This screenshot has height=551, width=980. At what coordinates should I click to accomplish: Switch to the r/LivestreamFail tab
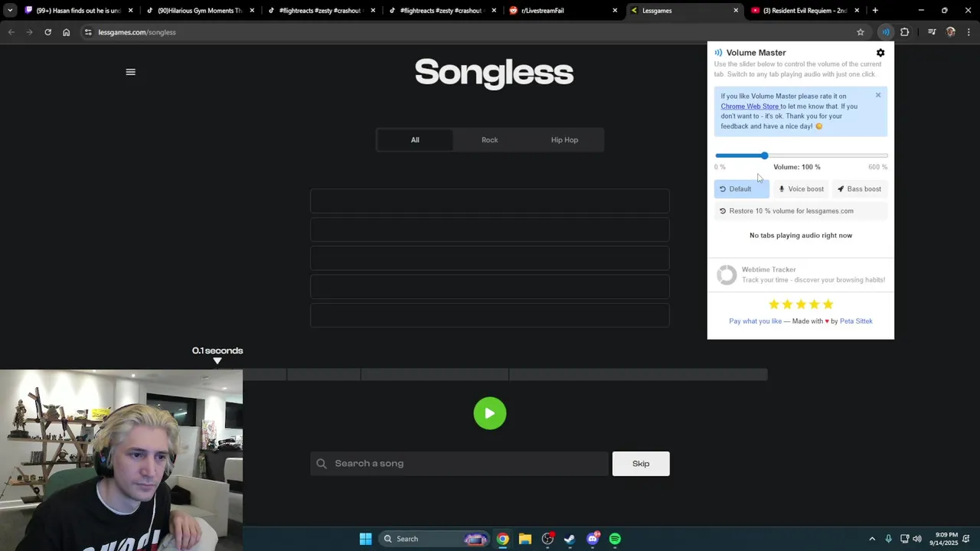pyautogui.click(x=563, y=11)
